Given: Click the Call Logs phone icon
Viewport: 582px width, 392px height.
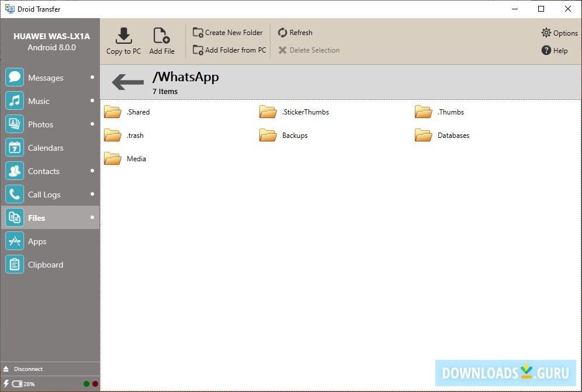Looking at the screenshot, I should click(15, 194).
